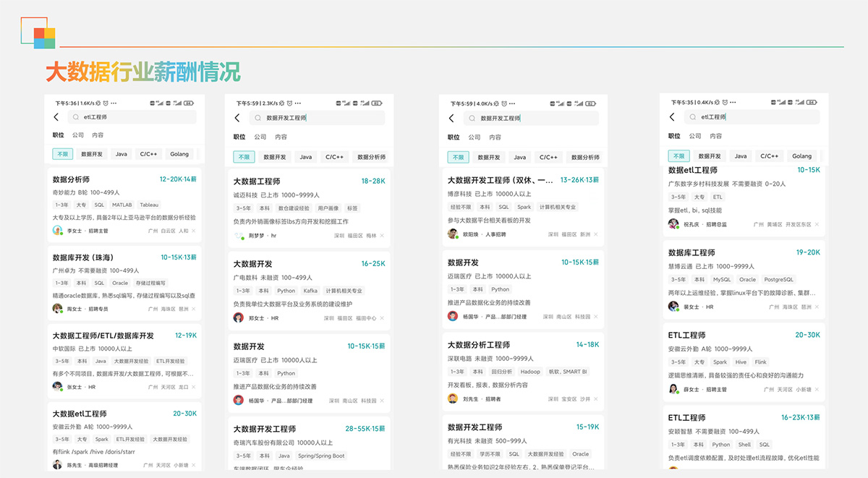Image resolution: width=868 pixels, height=478 pixels.
Task: Dismiss the 大数据工程师 18-28K job card
Action: click(382, 236)
